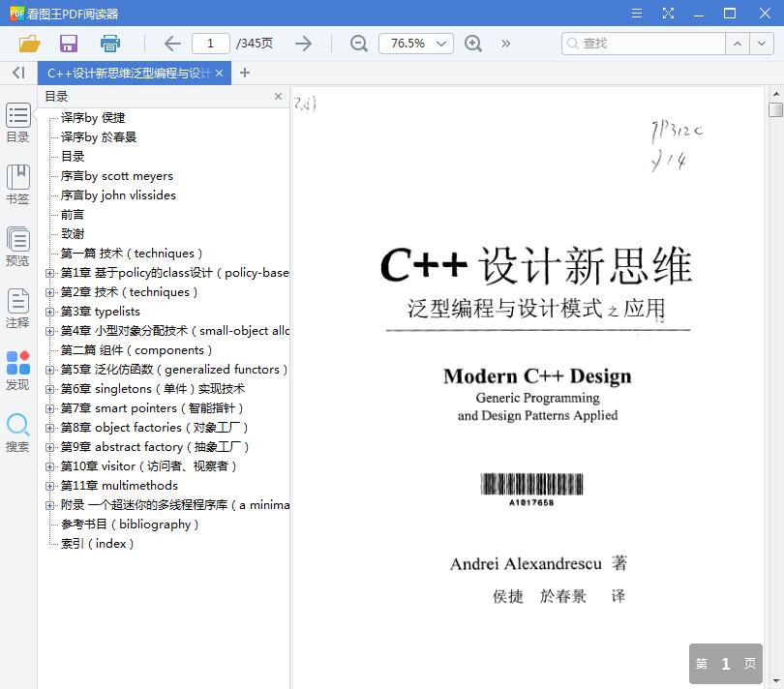Screen dimensions: 784x689
Task: Select 第一篇 技术 (techniques) entry
Action: pos(132,254)
